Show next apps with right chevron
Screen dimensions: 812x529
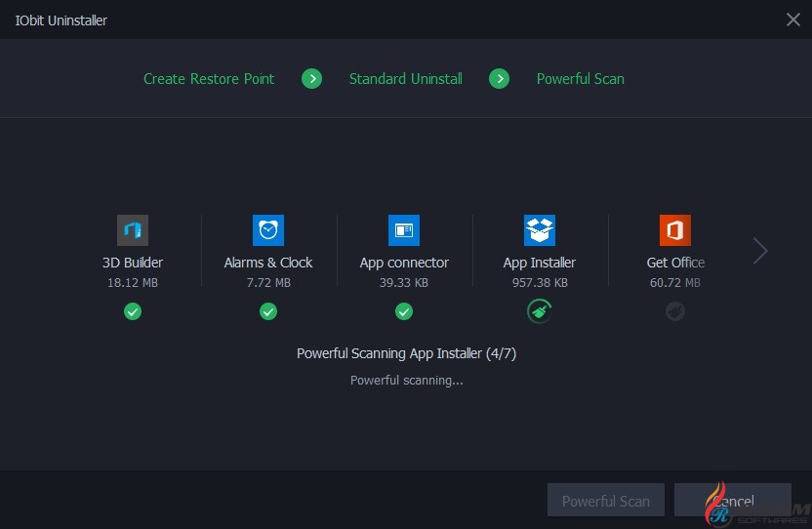point(760,251)
